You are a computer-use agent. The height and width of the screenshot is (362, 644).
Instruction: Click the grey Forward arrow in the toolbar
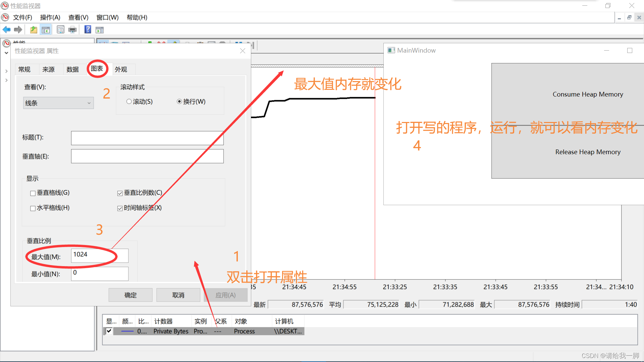[18, 30]
